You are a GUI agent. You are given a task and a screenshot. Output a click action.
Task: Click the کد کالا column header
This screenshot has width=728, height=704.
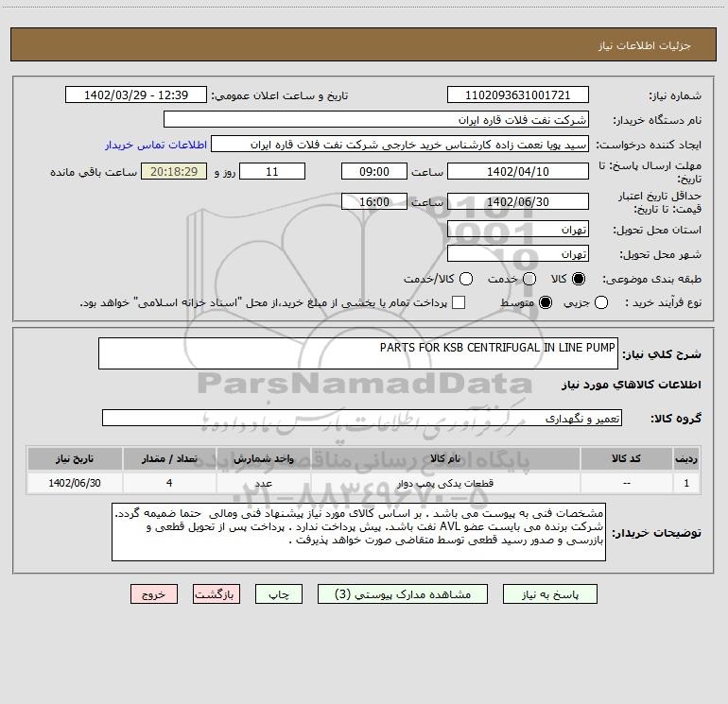tap(626, 459)
